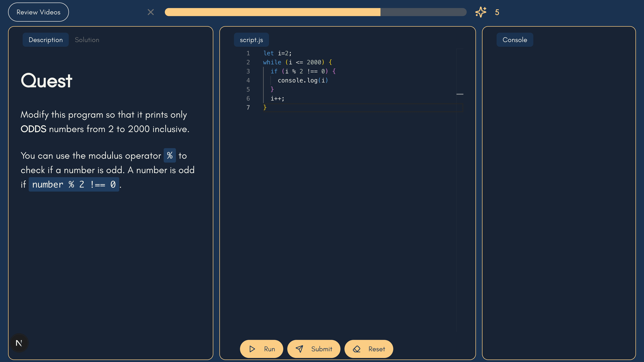Screen dimensions: 644x362
Task: Click line number 1 in gutter
Action: (x=248, y=53)
